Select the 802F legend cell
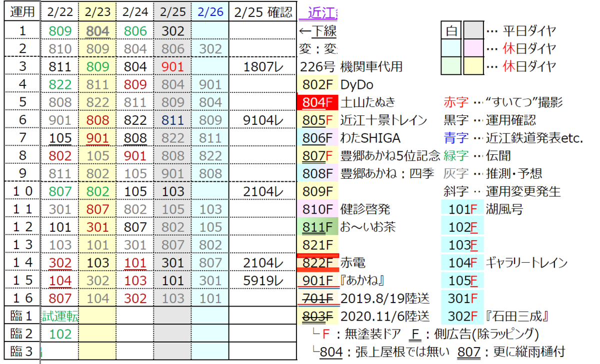The image size is (600, 364). pyautogui.click(x=317, y=85)
